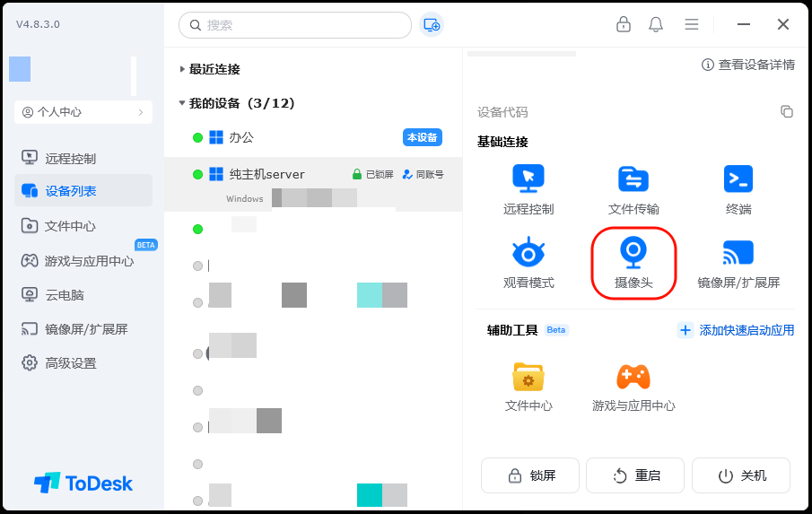This screenshot has height=514, width=812.
Task: Open File Center (文件中心) helper tool
Action: click(x=528, y=377)
